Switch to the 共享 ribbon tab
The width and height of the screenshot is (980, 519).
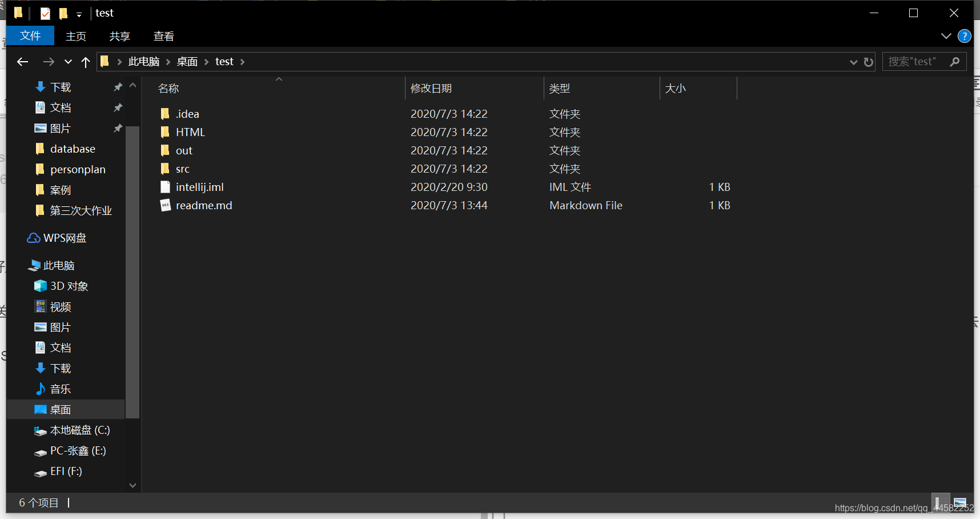(x=120, y=36)
